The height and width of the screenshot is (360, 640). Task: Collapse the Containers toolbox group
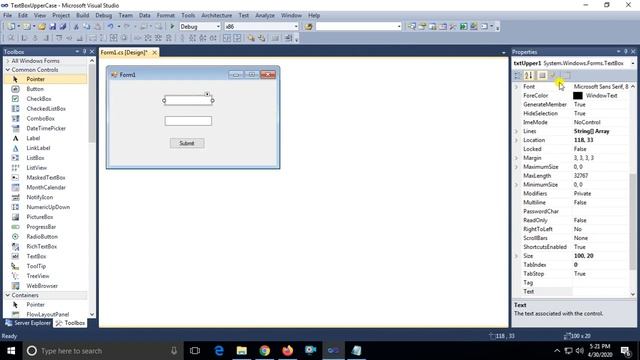pyautogui.click(x=8, y=295)
